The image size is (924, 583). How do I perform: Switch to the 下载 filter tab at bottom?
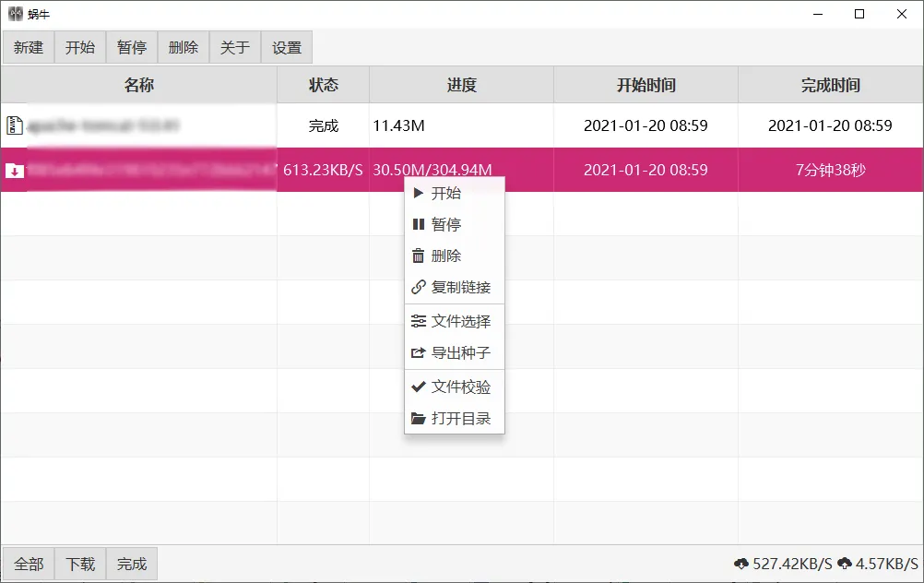click(x=80, y=565)
